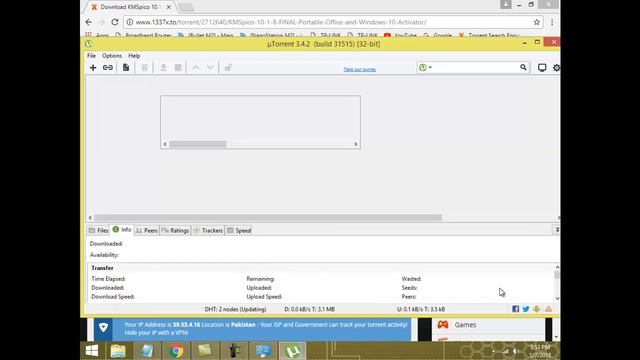
Task: Open File Explorer from taskbar
Action: (x=118, y=351)
